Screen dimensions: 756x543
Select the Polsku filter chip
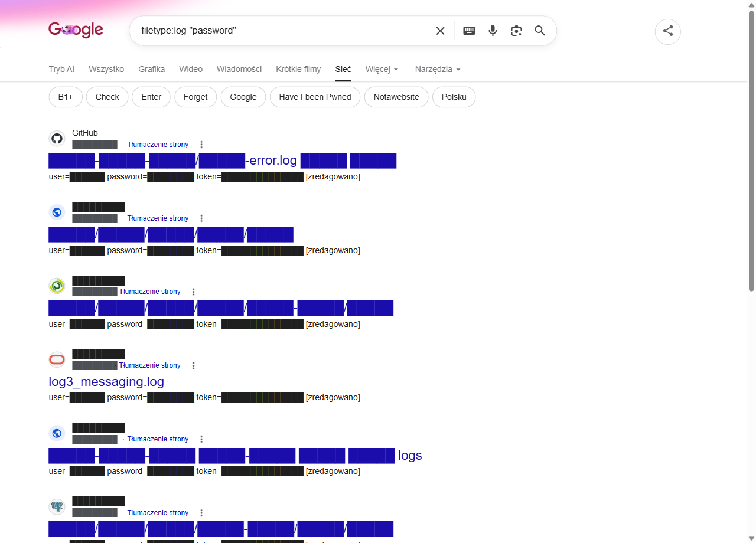point(454,97)
